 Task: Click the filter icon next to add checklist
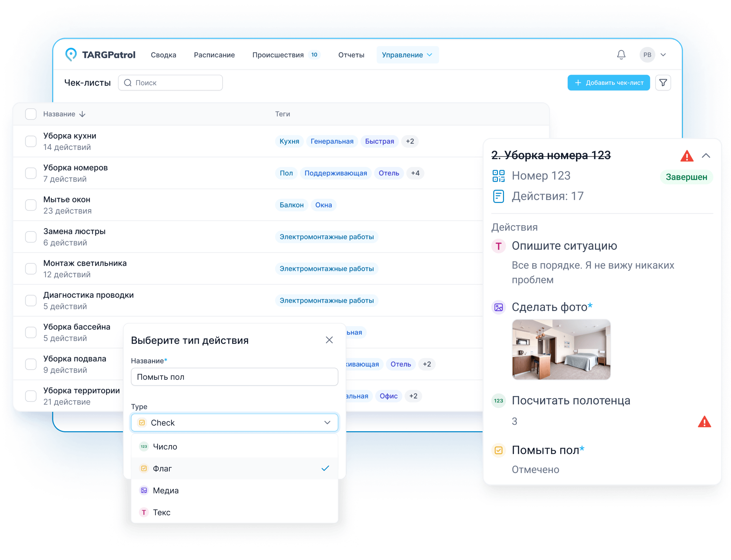point(663,82)
